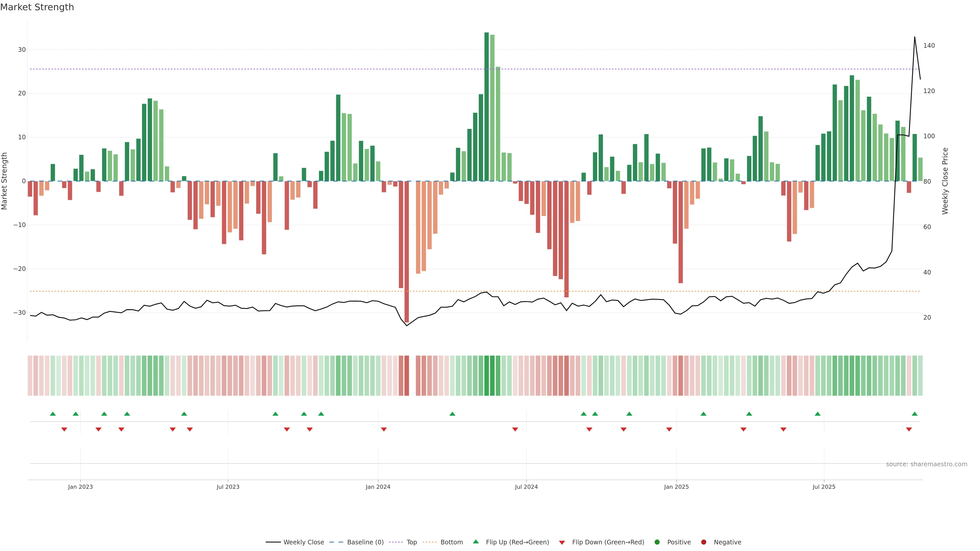Click the first green flip-up triangle marker
The image size is (980, 551).
pos(53,414)
